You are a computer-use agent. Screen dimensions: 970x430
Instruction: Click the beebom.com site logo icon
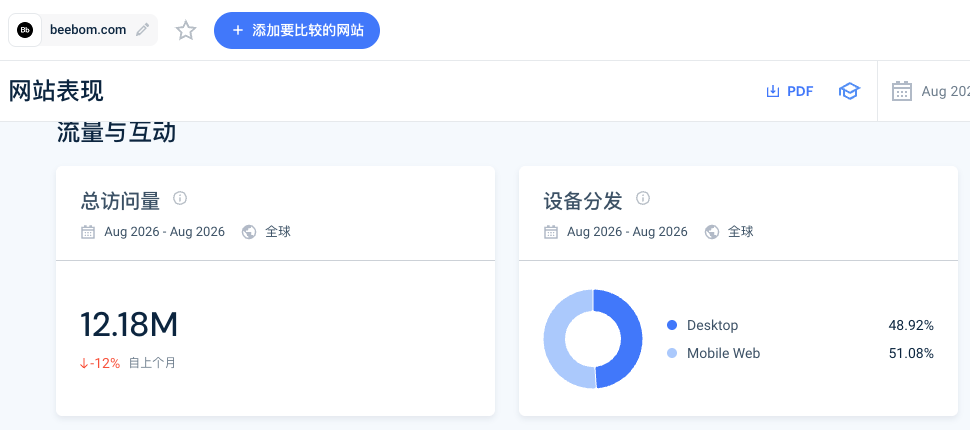[25, 30]
